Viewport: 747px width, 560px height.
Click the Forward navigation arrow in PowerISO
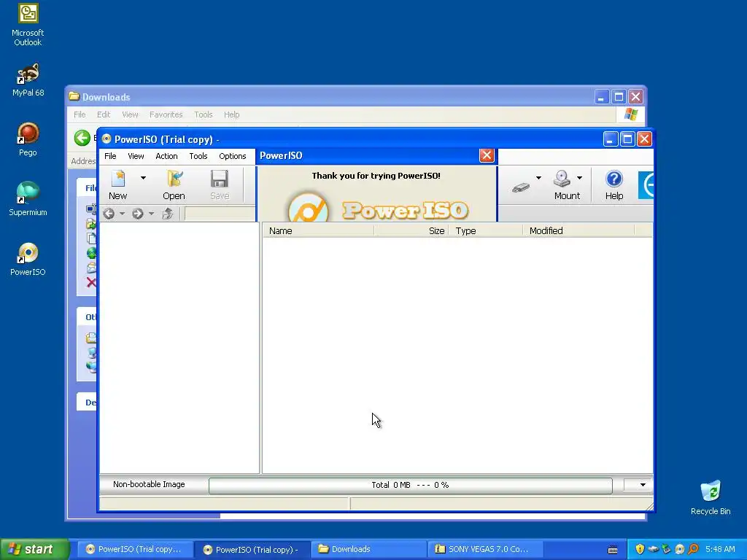click(x=138, y=214)
